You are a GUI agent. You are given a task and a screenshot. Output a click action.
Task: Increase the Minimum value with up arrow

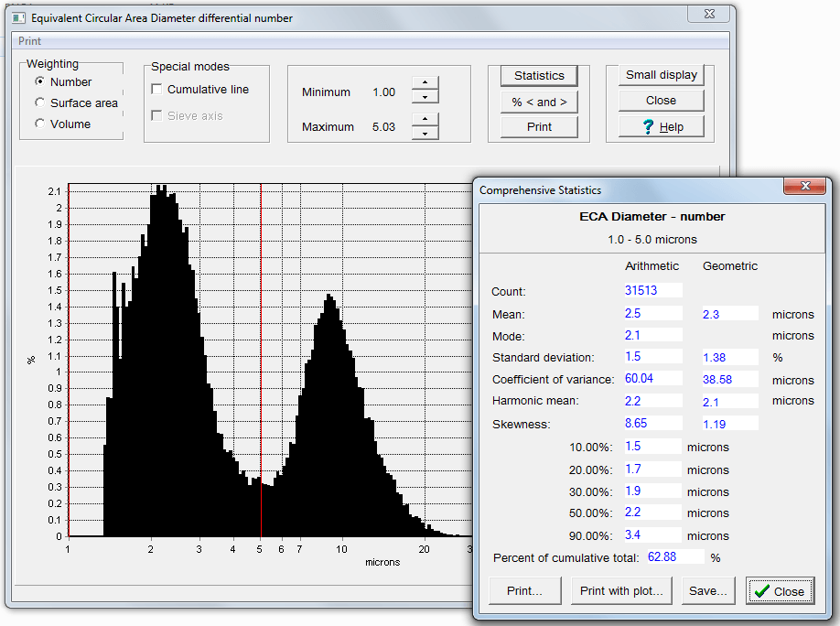(x=425, y=84)
